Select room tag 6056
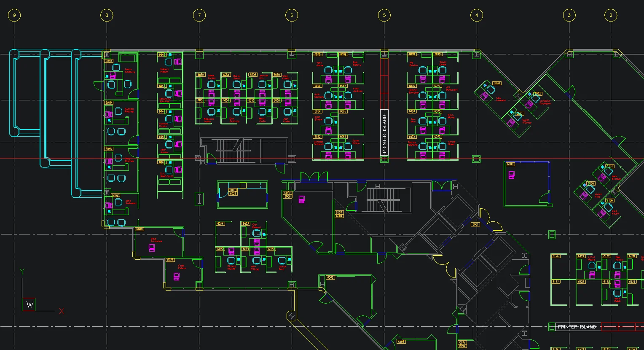Screen dimensions: 644x350 [x=253, y=75]
